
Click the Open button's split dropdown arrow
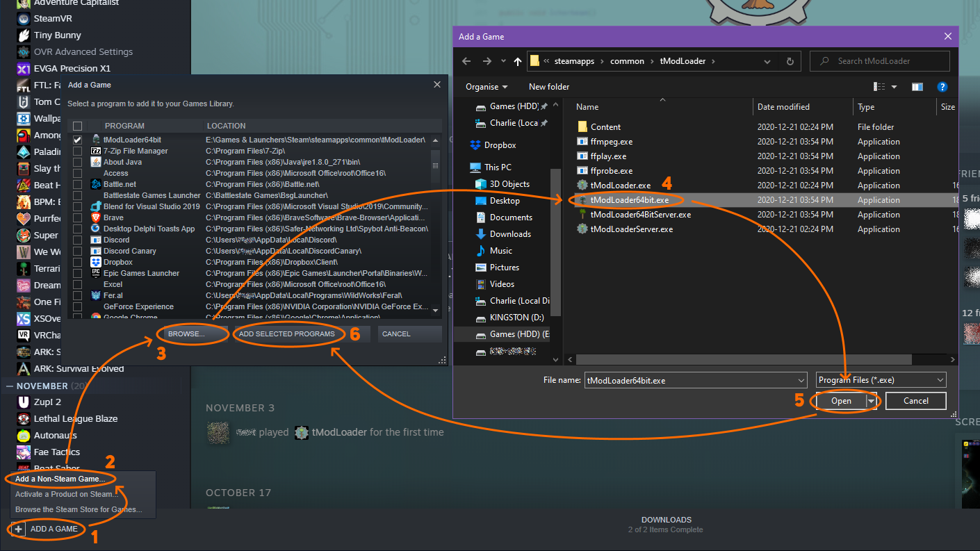[872, 401]
